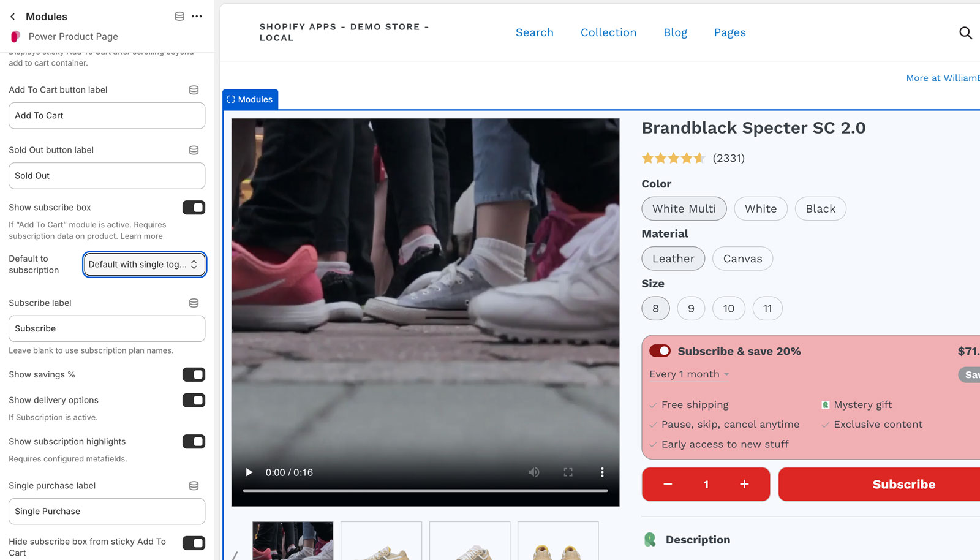Image resolution: width=980 pixels, height=560 pixels.
Task: Click inside the Subscribe label text field
Action: pyautogui.click(x=107, y=328)
